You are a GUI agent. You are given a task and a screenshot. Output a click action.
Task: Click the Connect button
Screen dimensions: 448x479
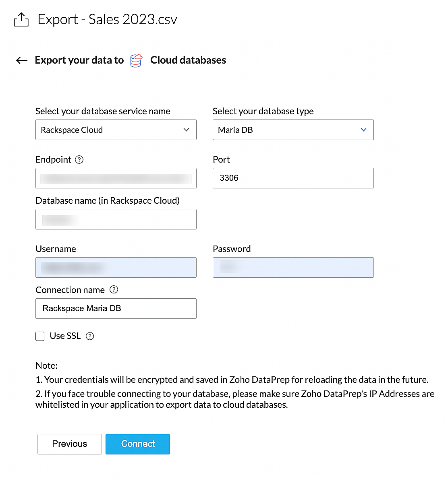click(x=138, y=444)
